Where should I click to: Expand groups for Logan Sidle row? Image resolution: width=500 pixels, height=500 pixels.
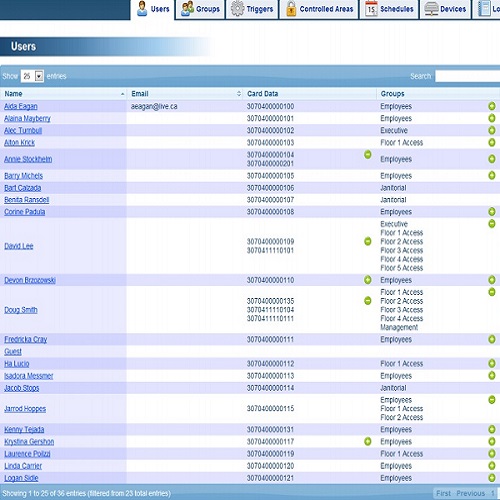point(492,478)
